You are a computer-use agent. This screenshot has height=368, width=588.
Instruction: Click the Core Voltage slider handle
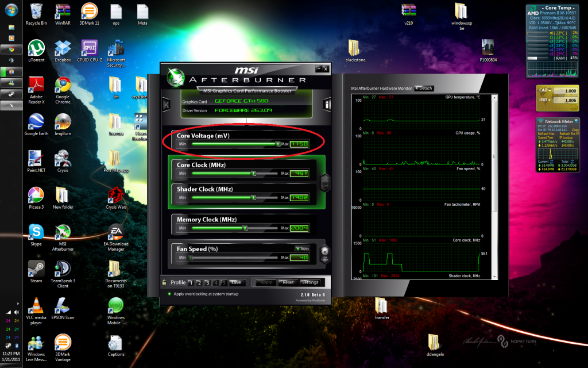278,144
